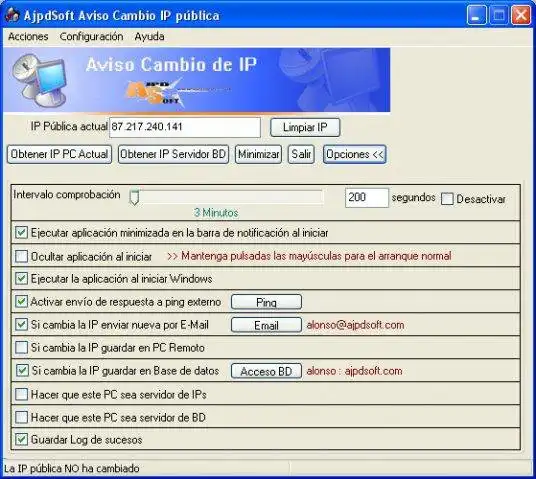This screenshot has height=479, width=536.
Task: Toggle Si cambia la IP enviar por E-Mail
Action: [21, 324]
